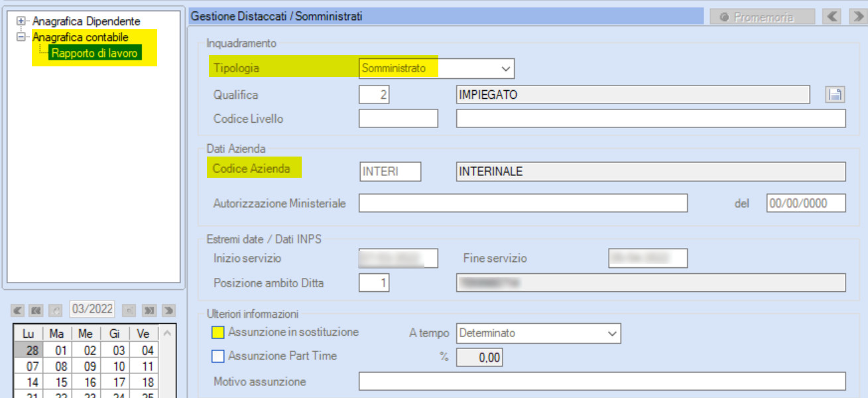Open the A tempo Determinato dropdown

point(612,334)
